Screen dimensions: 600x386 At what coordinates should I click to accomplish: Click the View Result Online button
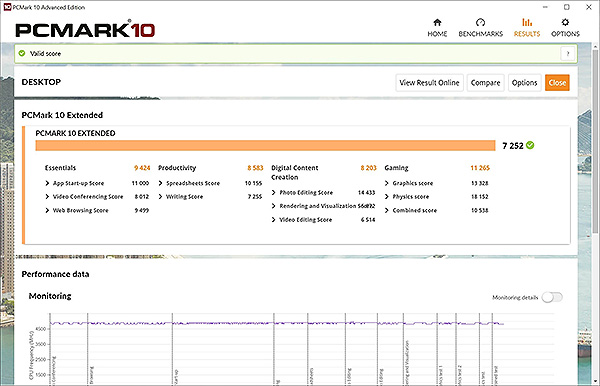(429, 83)
